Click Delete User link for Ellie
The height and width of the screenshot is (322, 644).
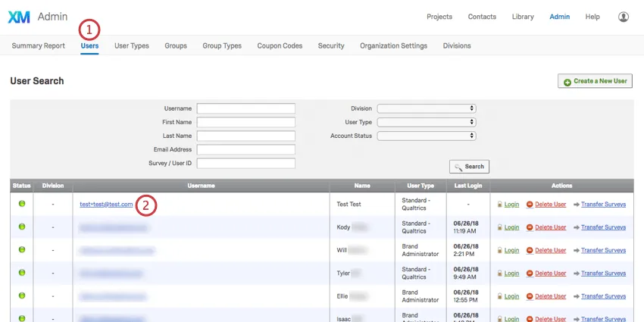point(550,295)
